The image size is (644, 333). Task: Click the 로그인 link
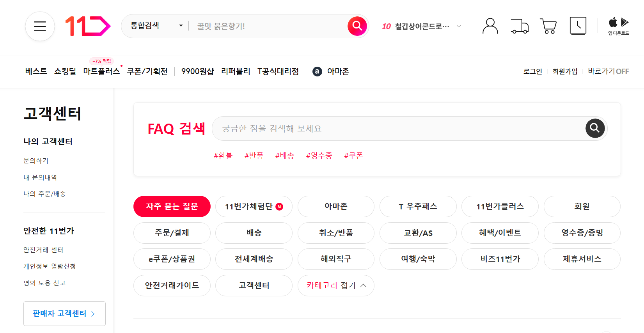pos(533,71)
